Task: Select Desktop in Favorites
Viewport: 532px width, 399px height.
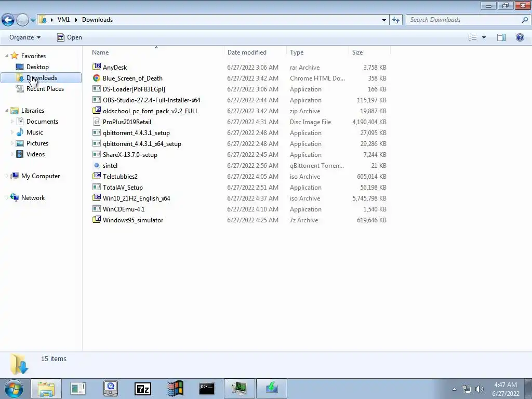Action: point(37,67)
